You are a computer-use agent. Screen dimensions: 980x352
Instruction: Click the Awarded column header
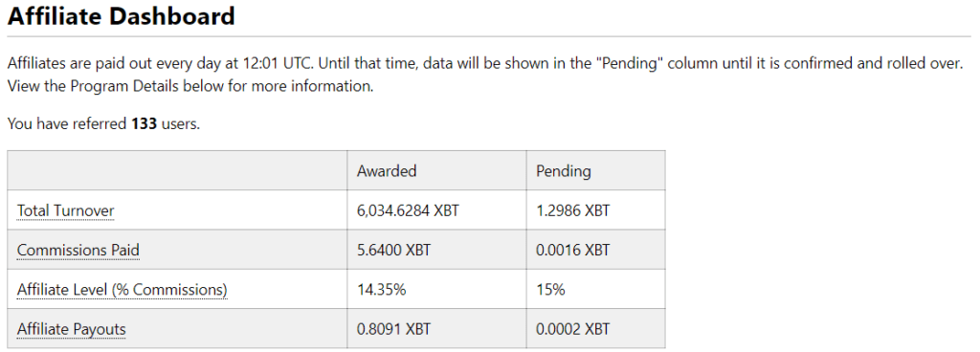pos(387,171)
